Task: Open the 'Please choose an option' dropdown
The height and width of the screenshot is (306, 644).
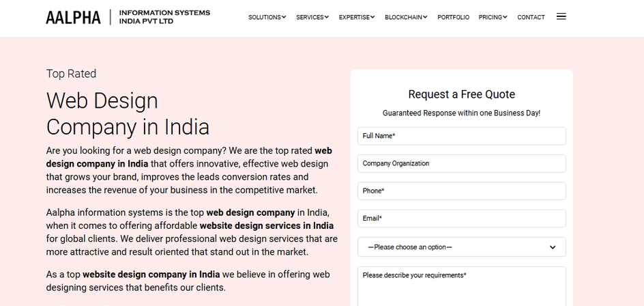Action: coord(461,247)
